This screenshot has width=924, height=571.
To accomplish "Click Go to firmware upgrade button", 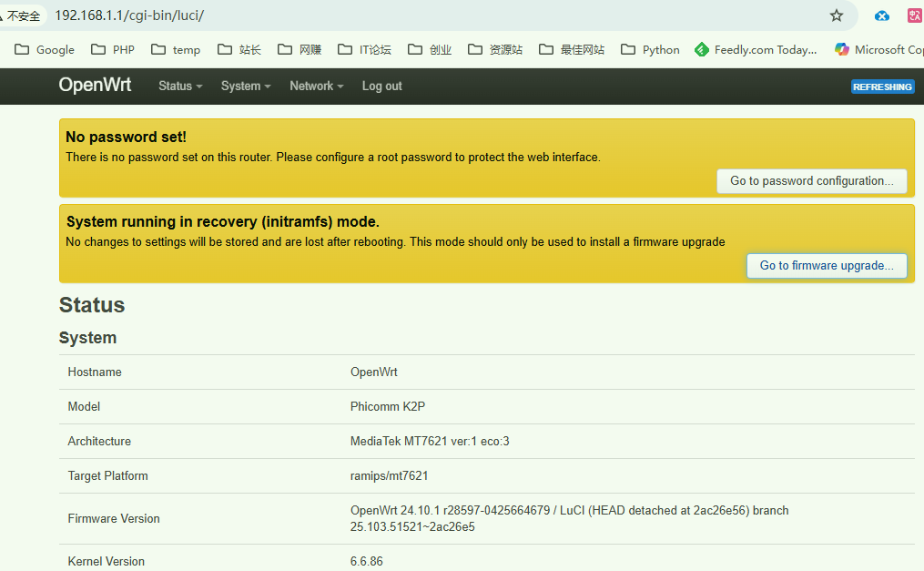I will click(827, 265).
